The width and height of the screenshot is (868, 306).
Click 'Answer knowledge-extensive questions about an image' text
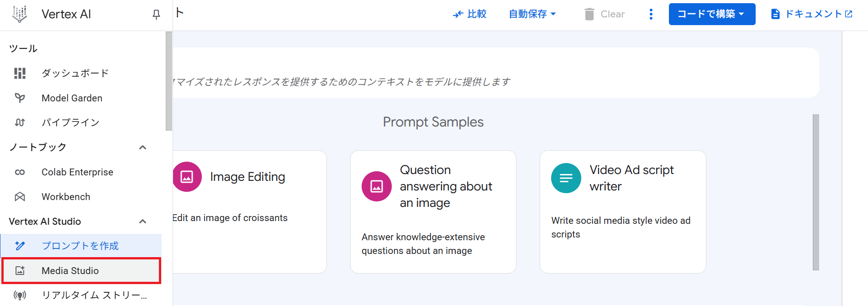423,244
